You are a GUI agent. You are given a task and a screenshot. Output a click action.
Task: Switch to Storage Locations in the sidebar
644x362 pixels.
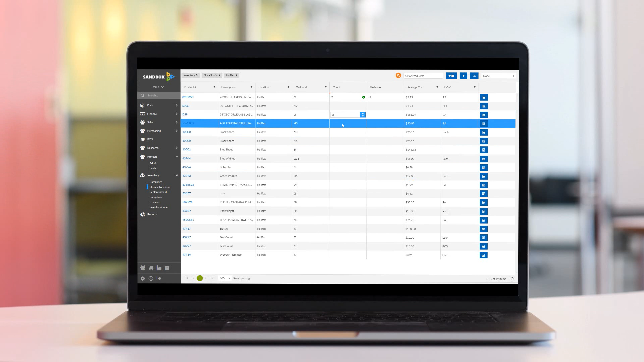[x=159, y=187]
